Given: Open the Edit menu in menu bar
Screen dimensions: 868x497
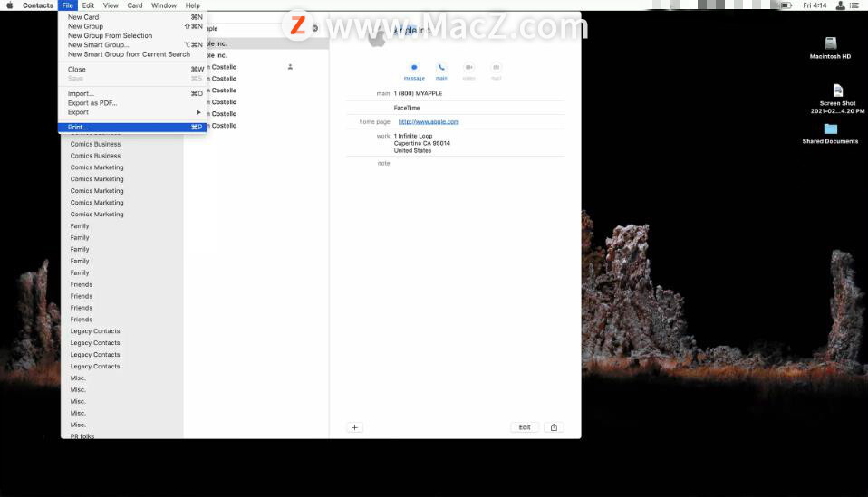Looking at the screenshot, I should 88,5.
